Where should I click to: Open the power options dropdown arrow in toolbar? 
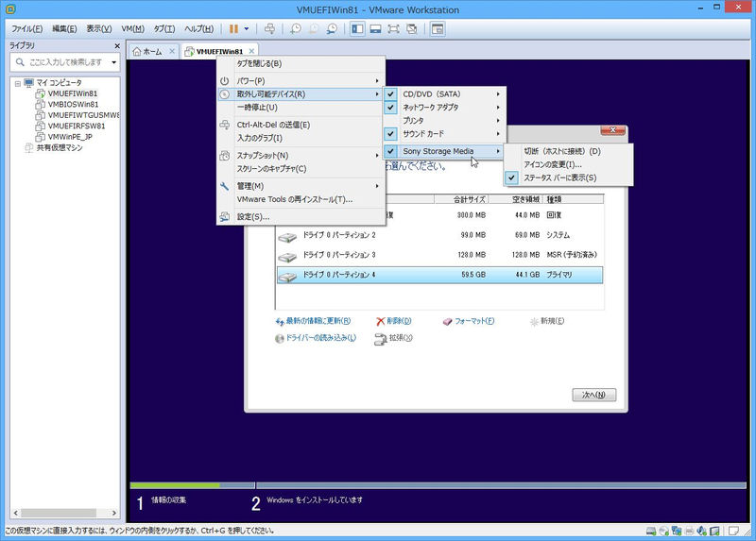pyautogui.click(x=247, y=29)
